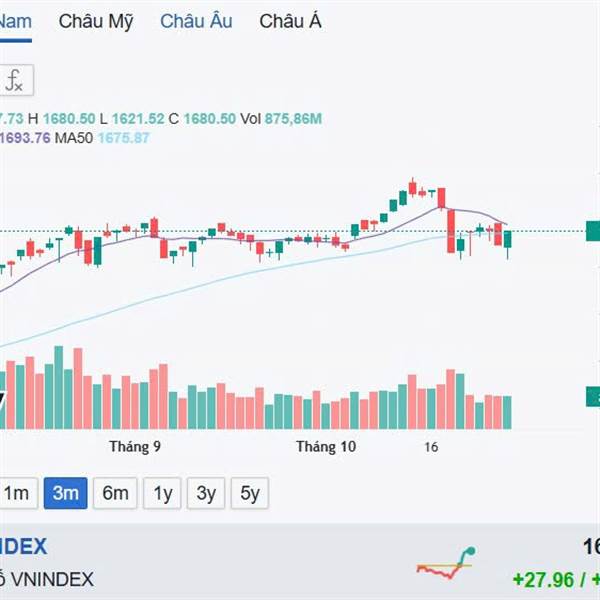
Task: Open the VNINDEX sparkline mini chart
Action: coord(446,563)
